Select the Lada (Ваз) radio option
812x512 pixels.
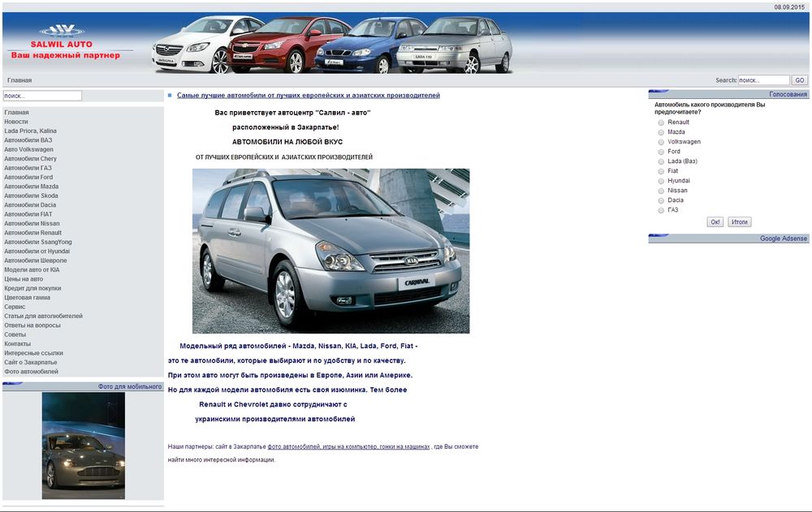point(661,161)
